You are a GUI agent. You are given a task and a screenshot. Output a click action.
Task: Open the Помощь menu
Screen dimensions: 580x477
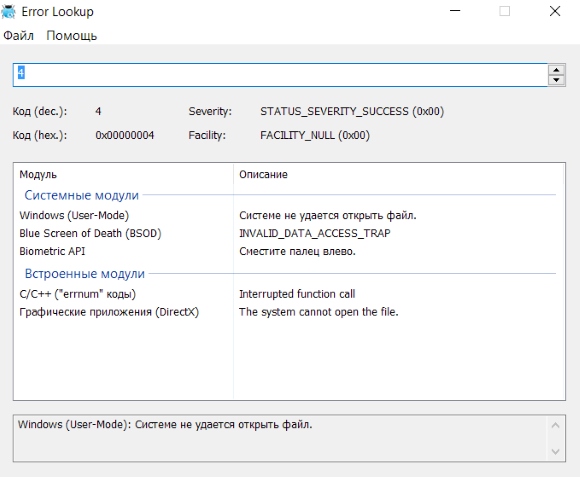coord(72,36)
